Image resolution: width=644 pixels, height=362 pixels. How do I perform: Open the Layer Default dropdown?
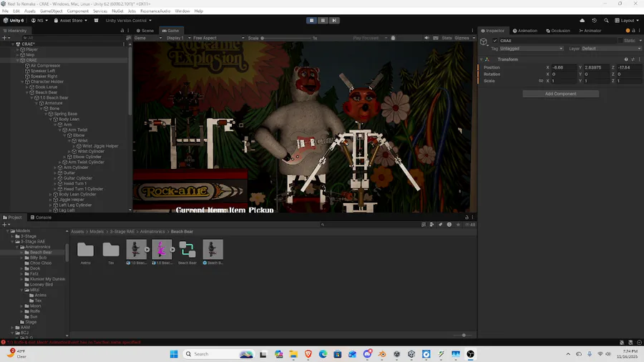[611, 49]
